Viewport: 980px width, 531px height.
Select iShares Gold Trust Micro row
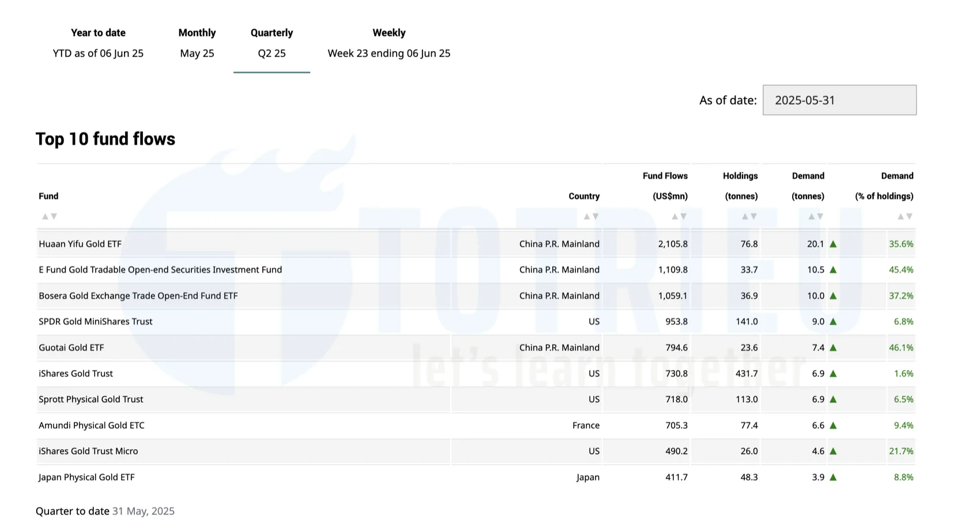point(476,451)
